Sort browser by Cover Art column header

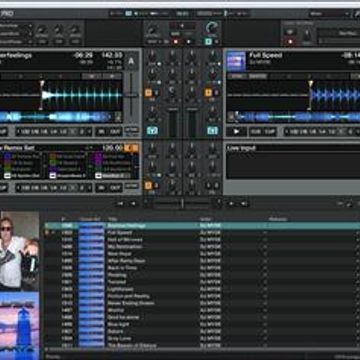tap(90, 219)
